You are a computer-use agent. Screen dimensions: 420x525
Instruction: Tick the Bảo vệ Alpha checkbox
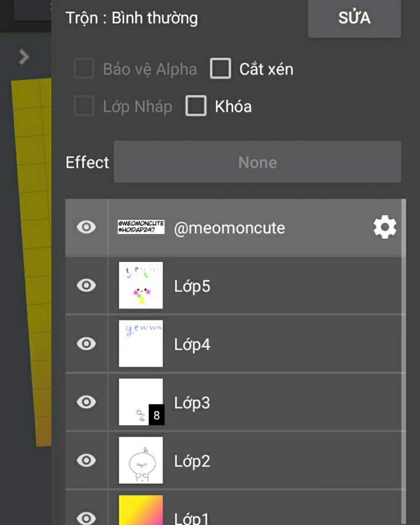tap(84, 68)
